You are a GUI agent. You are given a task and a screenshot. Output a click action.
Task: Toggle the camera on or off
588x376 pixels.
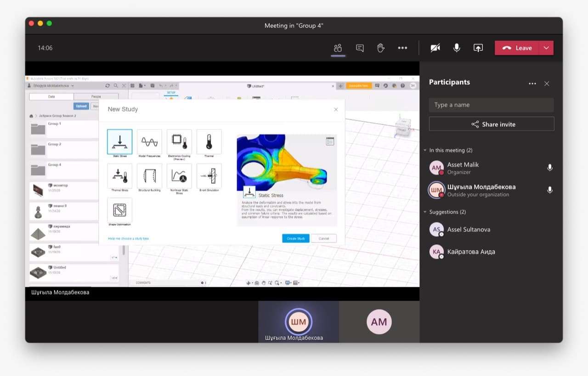(435, 48)
